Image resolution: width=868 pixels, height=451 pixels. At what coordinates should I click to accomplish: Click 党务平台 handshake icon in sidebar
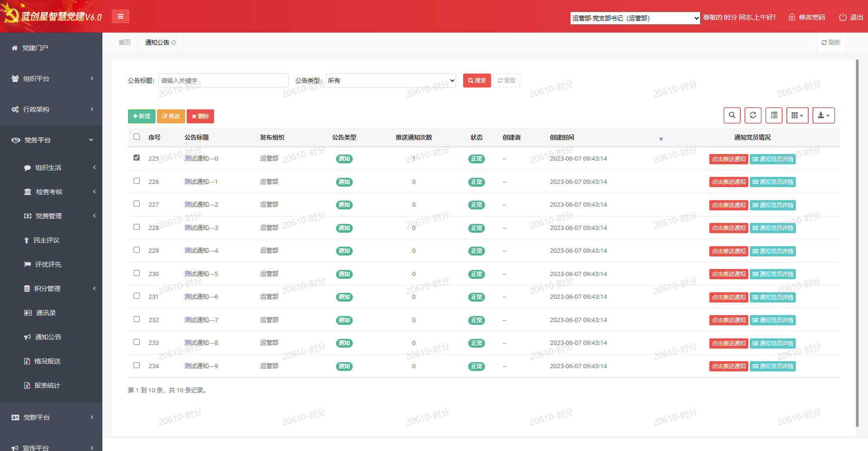tap(16, 140)
